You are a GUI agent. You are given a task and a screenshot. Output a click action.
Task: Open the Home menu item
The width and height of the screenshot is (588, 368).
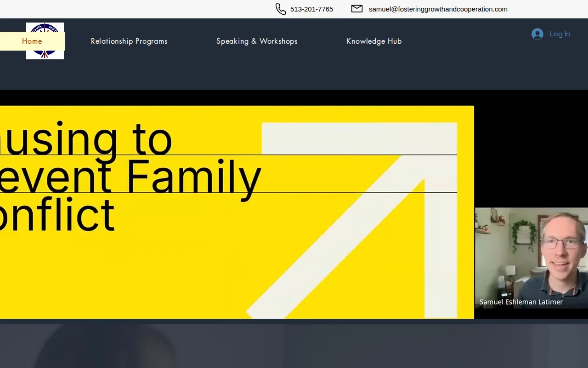pyautogui.click(x=32, y=41)
